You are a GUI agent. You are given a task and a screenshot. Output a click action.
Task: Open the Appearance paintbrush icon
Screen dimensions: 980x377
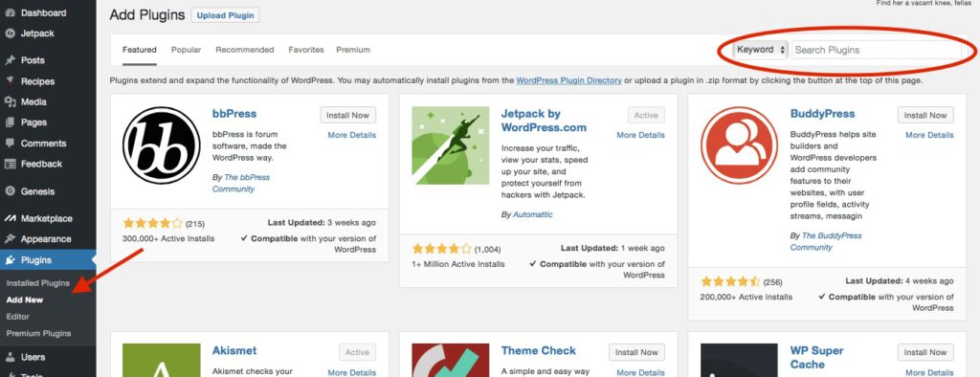click(10, 239)
